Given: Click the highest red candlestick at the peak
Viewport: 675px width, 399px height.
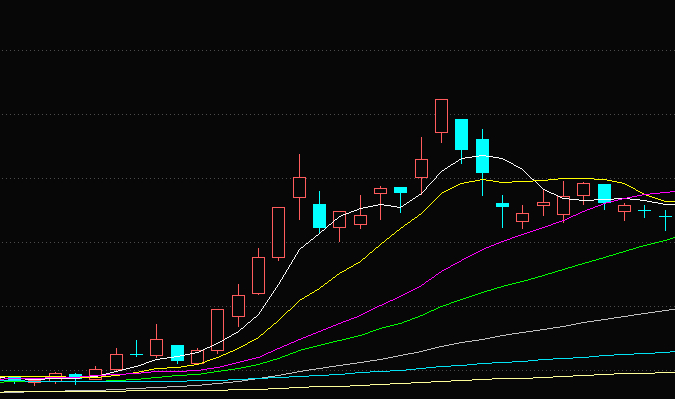Looking at the screenshot, I should tap(441, 116).
